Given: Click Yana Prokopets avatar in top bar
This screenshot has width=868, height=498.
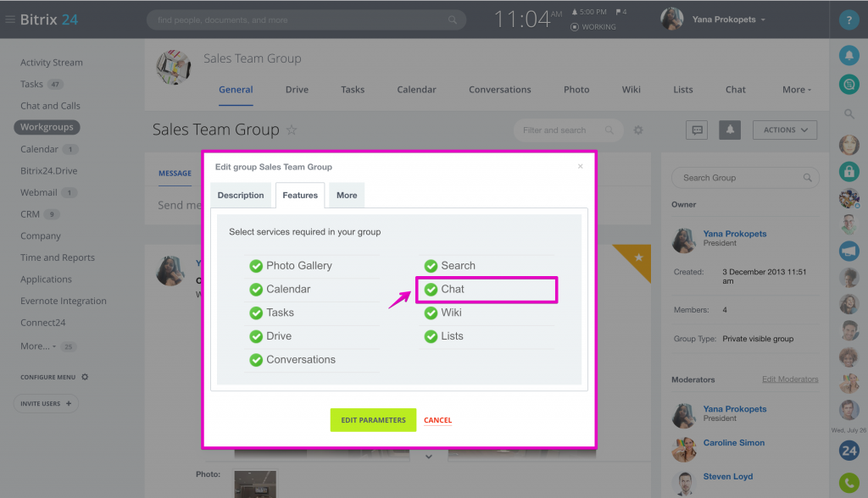Looking at the screenshot, I should coord(672,19).
